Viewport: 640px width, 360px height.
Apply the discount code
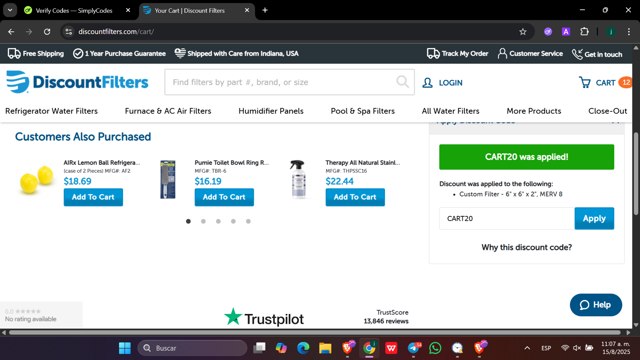(x=594, y=218)
